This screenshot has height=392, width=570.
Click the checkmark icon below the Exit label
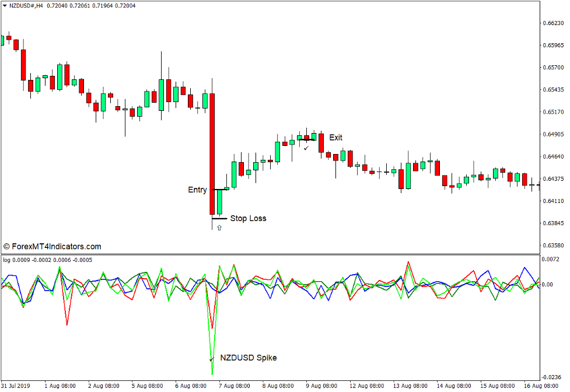306,148
